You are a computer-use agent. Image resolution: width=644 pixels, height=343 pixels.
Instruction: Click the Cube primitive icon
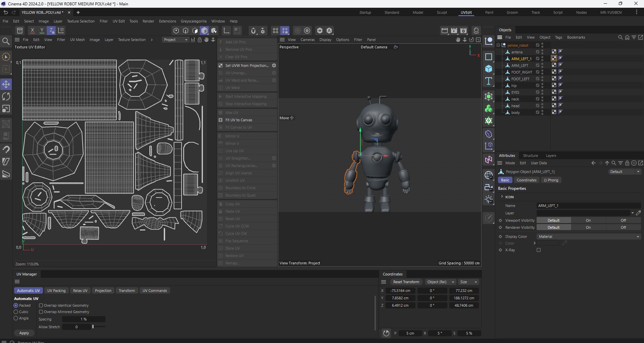pyautogui.click(x=489, y=69)
